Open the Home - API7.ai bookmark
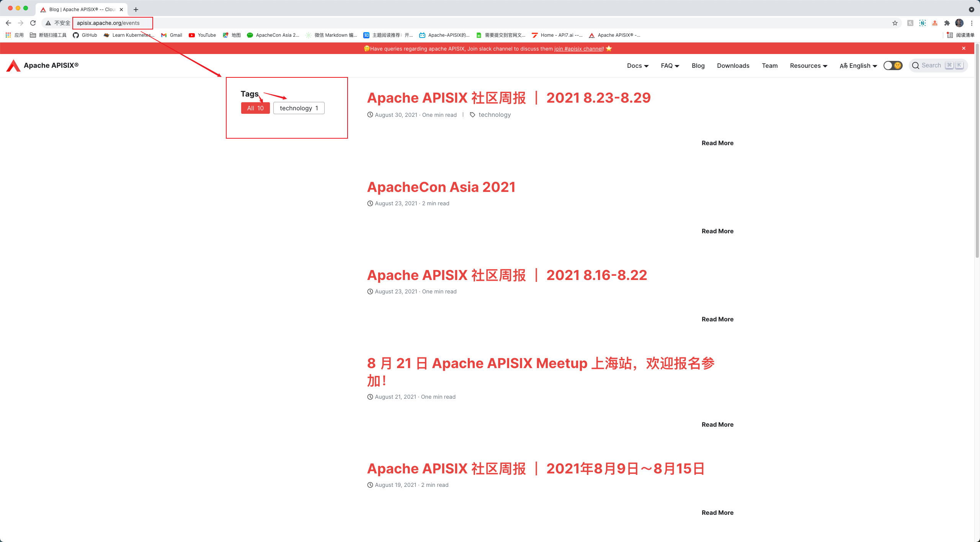 (557, 35)
